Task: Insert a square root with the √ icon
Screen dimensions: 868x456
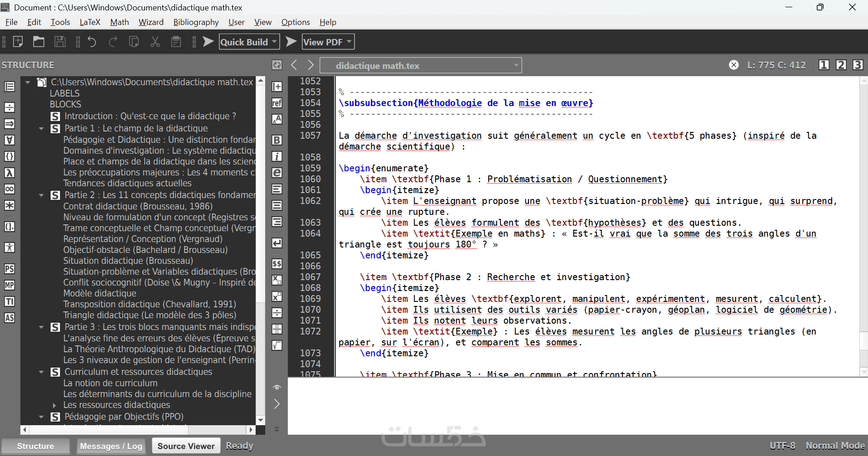Action: pos(277,345)
